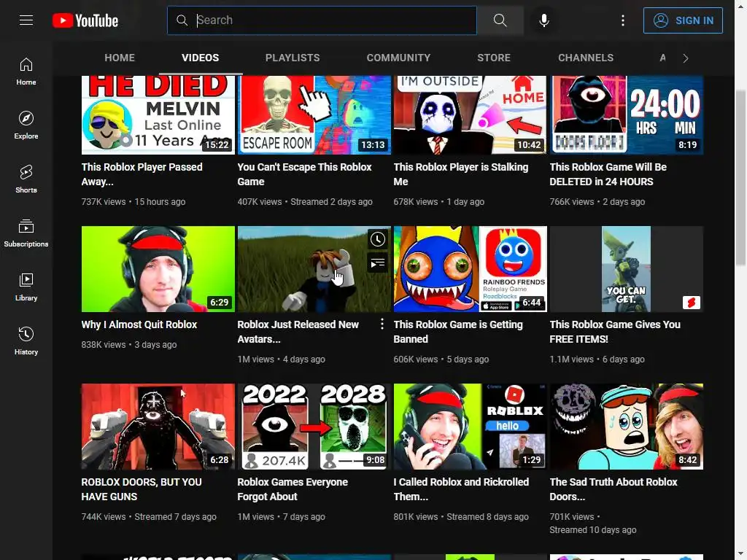747x560 pixels.
Task: Click the SIGN IN button
Action: click(x=683, y=20)
